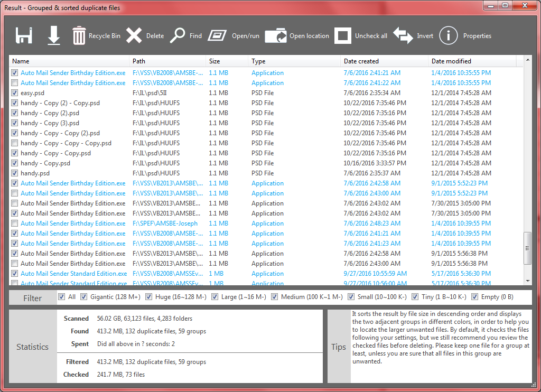The width and height of the screenshot is (541, 392).
Task: Toggle the Medium (100 K~1 M-) filter
Action: pos(274,297)
